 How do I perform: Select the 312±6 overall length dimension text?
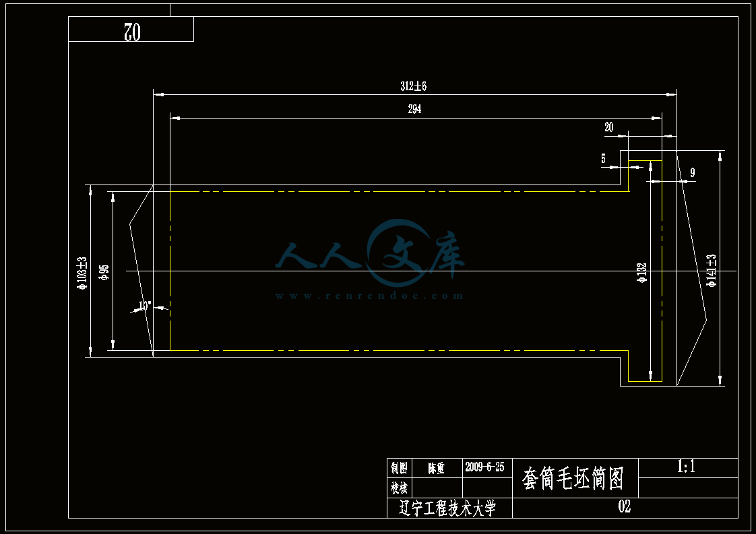(x=413, y=86)
